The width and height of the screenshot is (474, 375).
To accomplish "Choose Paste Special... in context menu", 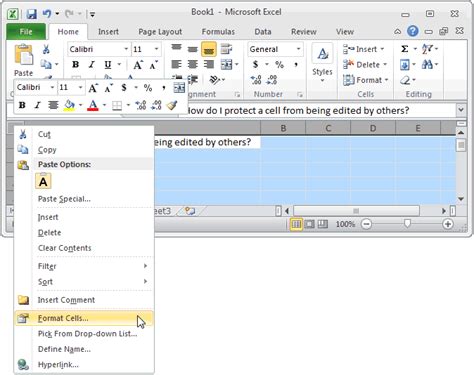I will coord(84,199).
